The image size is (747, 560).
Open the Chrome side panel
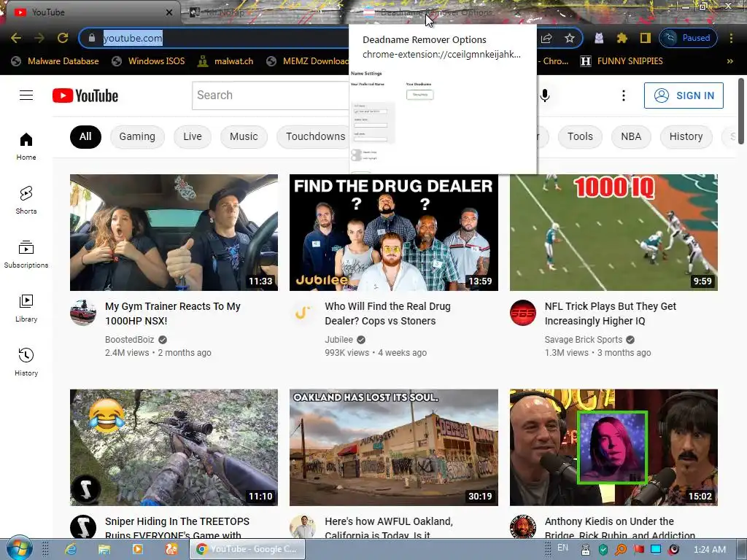point(645,38)
